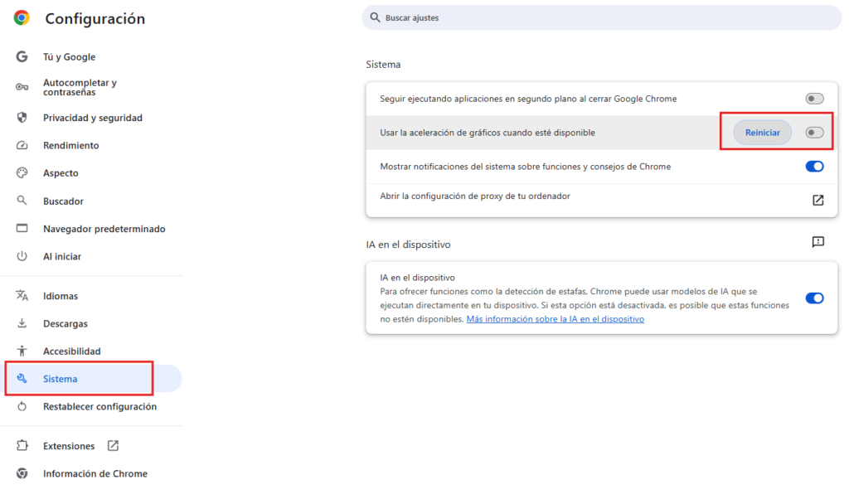849x504 pixels.
Task: Click the Chrome icon for Información de Chrome
Action: (22, 473)
